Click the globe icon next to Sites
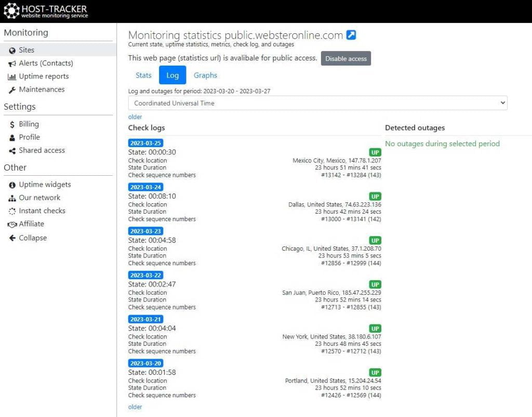The height and width of the screenshot is (417, 532). coord(12,50)
